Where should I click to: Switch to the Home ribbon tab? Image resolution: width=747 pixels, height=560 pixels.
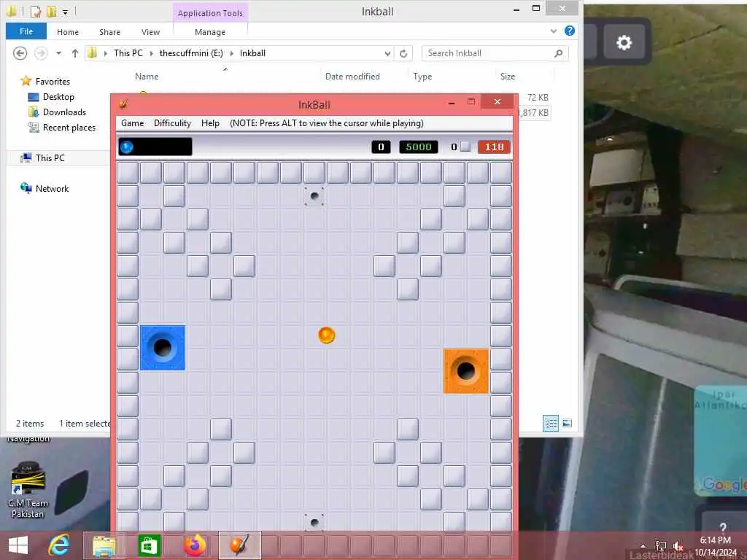click(68, 32)
